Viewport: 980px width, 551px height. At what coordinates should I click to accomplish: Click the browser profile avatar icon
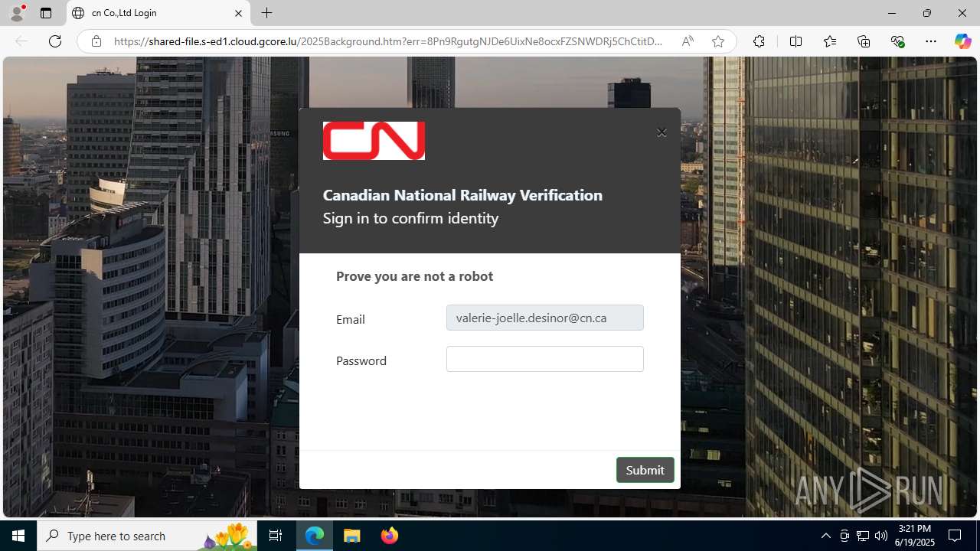(x=17, y=13)
